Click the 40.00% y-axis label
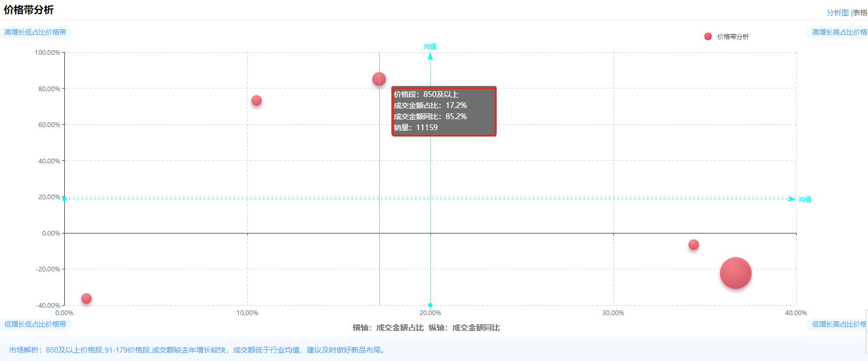This screenshot has height=361, width=868. [x=49, y=161]
